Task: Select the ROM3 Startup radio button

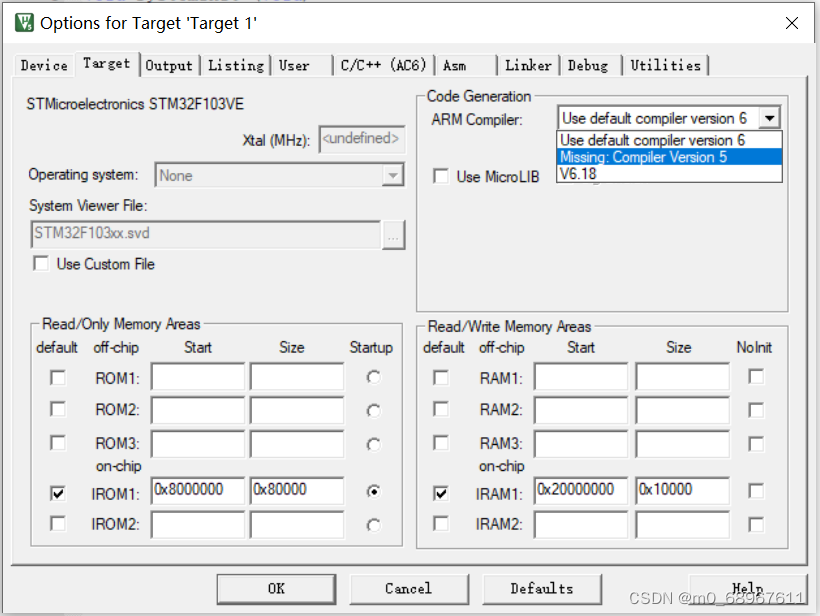Action: tap(373, 444)
